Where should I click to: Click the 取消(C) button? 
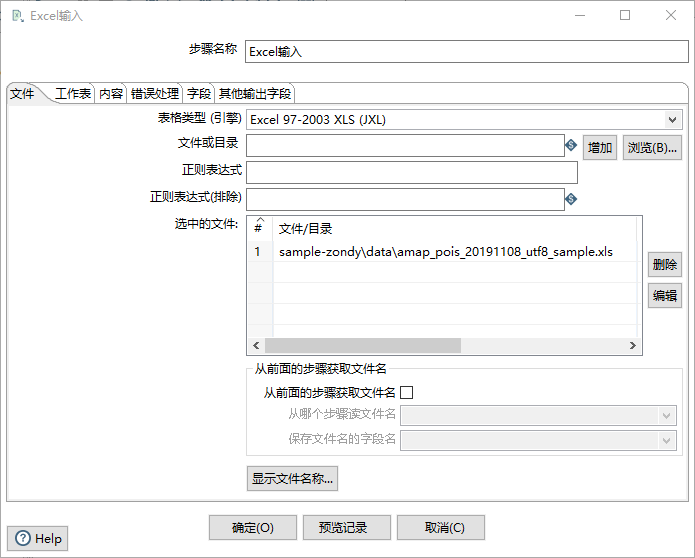(441, 527)
